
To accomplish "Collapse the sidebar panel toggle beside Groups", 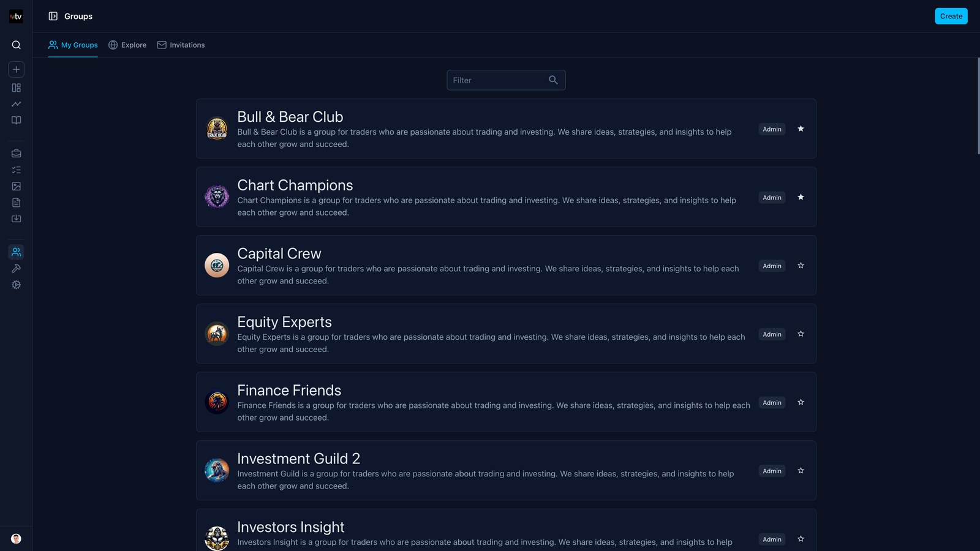I will click(x=53, y=17).
